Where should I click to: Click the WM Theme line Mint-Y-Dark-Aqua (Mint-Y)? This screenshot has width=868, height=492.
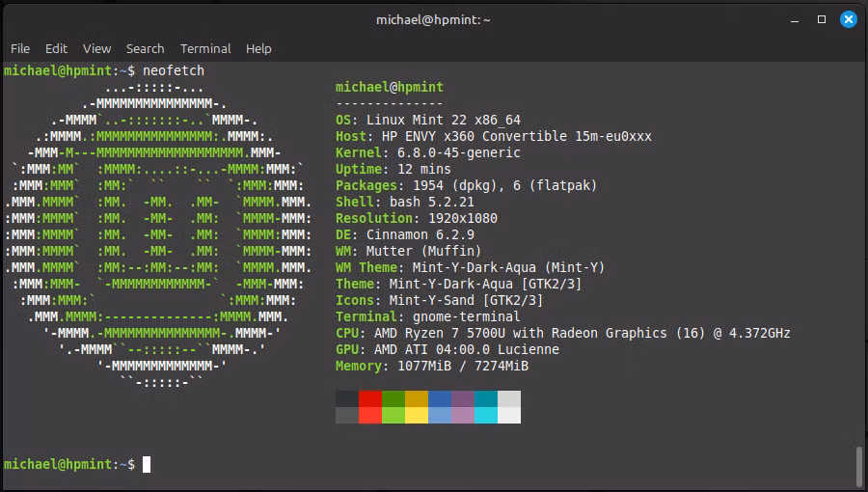[x=470, y=268]
